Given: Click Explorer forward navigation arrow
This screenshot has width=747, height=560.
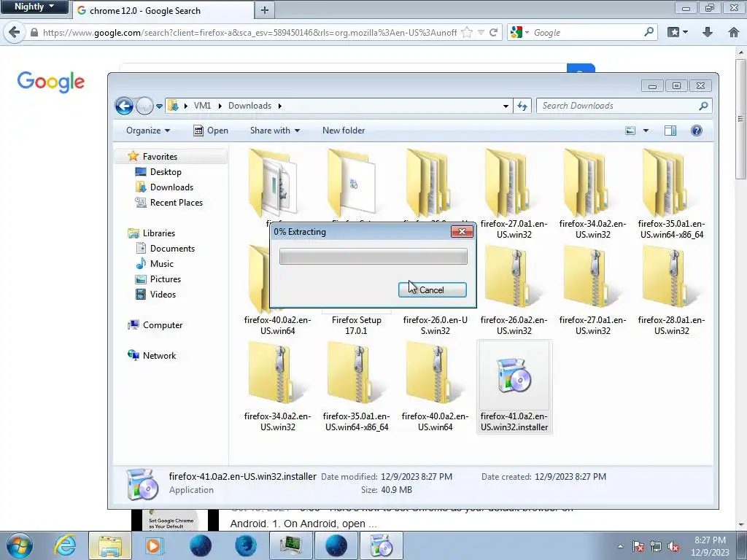Looking at the screenshot, I should (x=144, y=106).
